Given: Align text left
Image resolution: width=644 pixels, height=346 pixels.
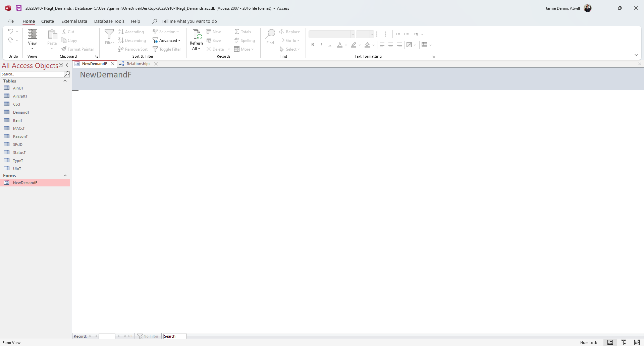Looking at the screenshot, I should pyautogui.click(x=382, y=45).
